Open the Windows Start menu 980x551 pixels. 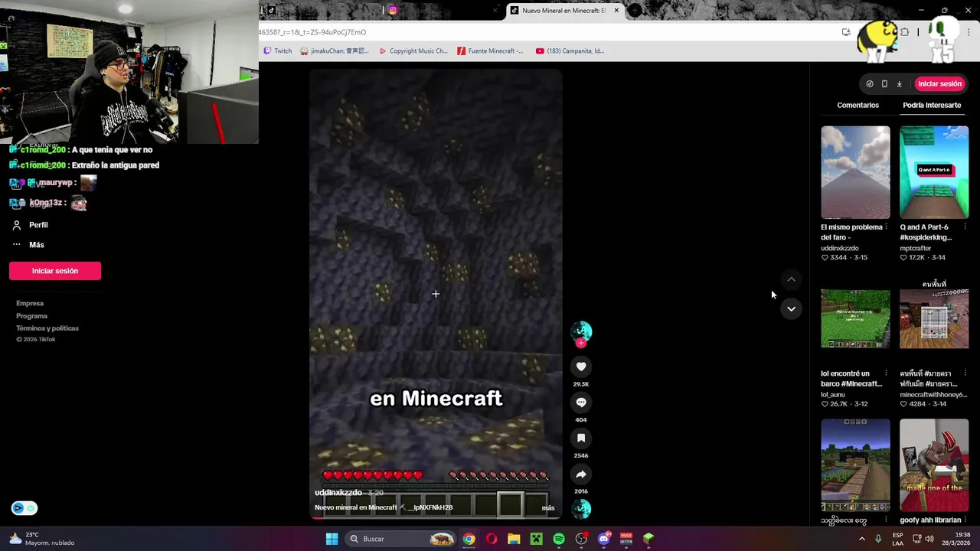(332, 539)
